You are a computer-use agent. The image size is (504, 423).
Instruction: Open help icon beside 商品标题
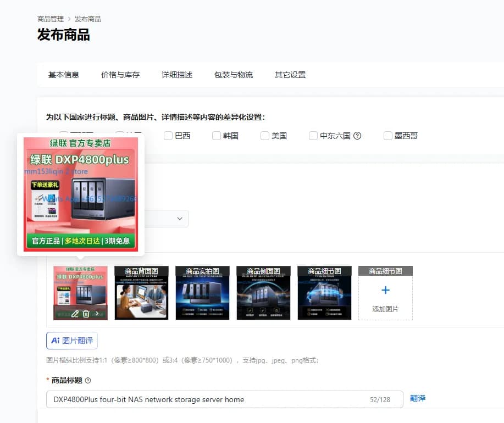88,381
